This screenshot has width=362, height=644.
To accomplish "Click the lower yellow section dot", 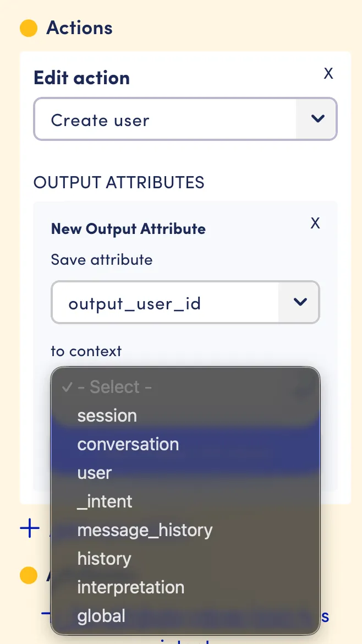I will (x=29, y=575).
